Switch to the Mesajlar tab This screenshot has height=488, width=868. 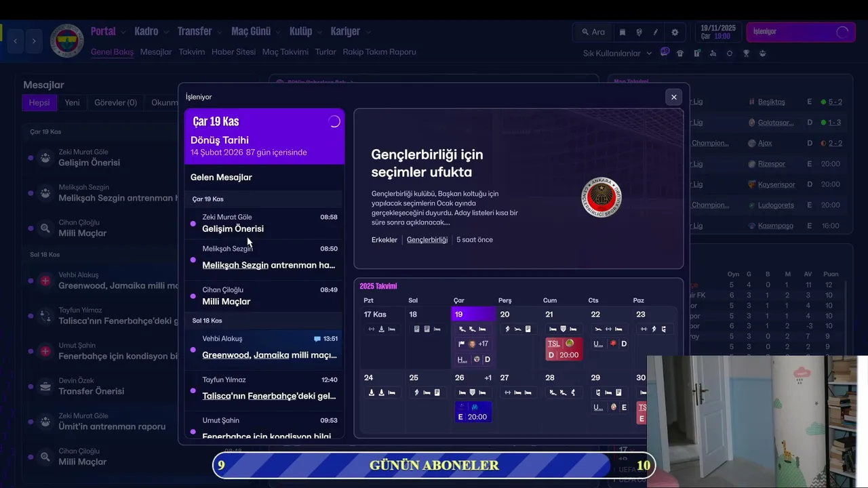point(156,52)
